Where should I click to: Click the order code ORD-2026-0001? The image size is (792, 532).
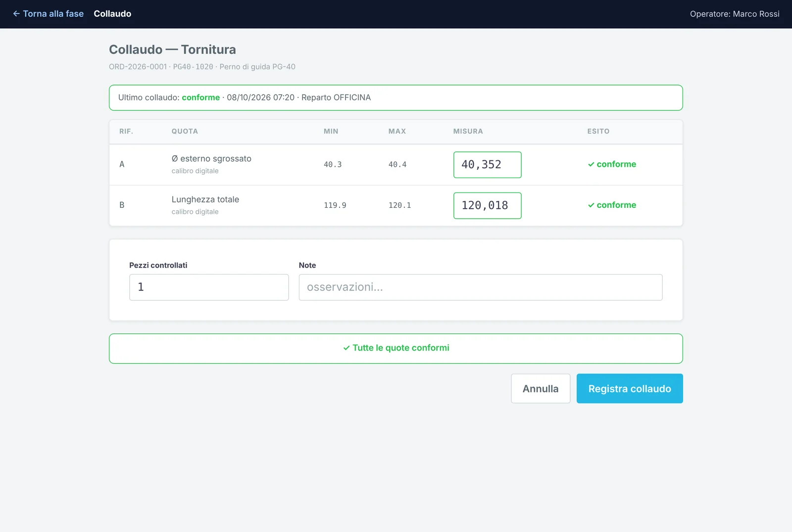(138, 67)
